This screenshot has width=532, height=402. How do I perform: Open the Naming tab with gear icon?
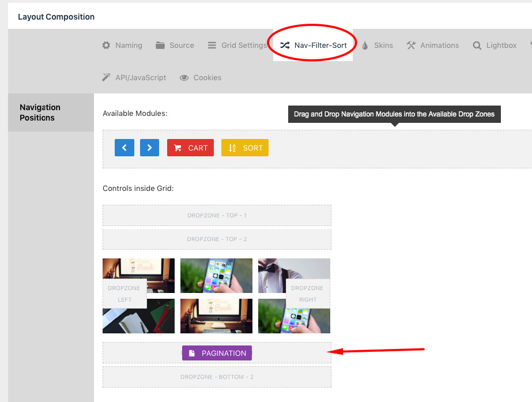pos(122,45)
